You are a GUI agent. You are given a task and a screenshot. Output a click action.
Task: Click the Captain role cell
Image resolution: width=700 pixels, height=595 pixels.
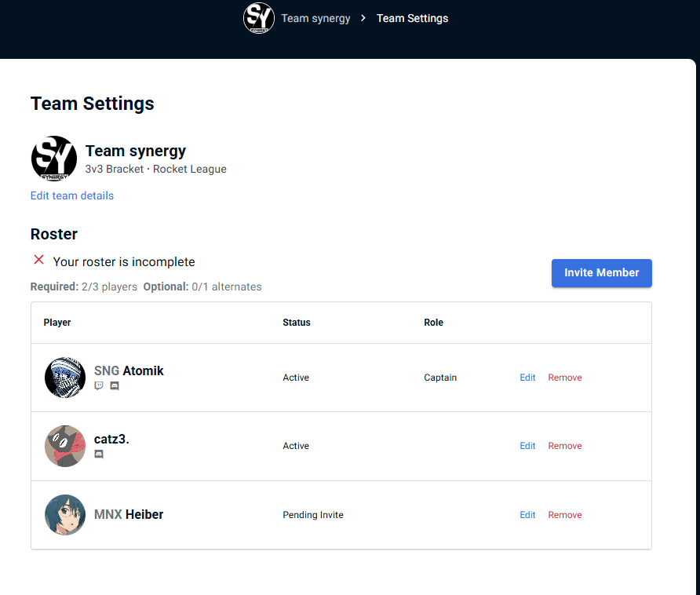click(440, 378)
